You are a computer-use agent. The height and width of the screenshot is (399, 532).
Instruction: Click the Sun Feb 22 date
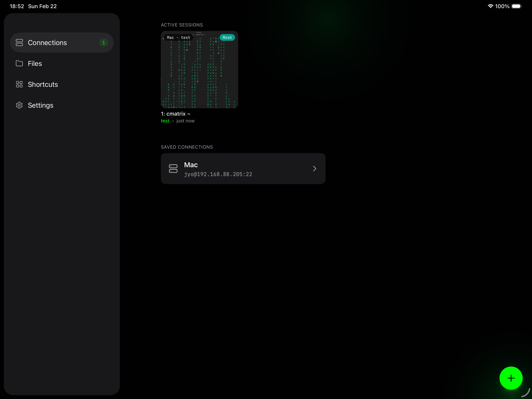pos(42,6)
